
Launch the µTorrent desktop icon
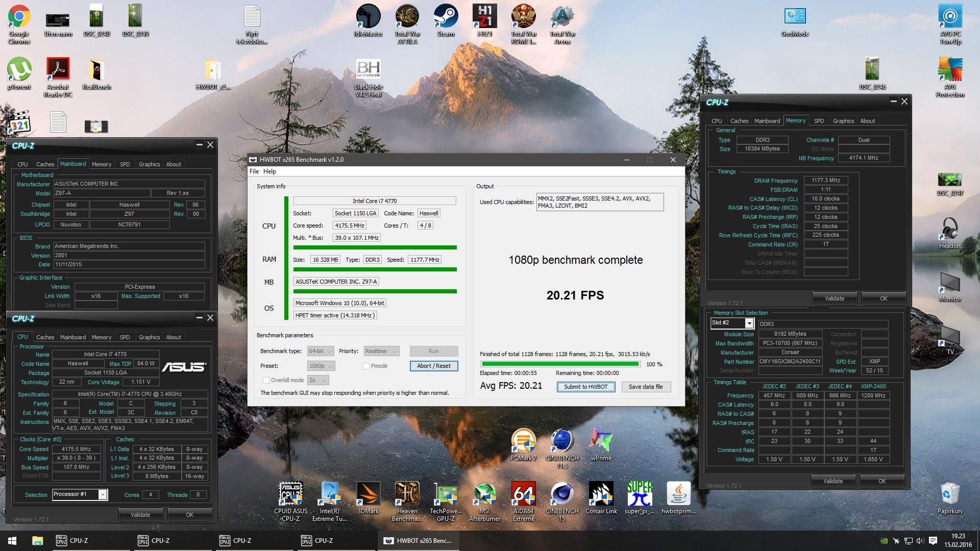tap(19, 73)
